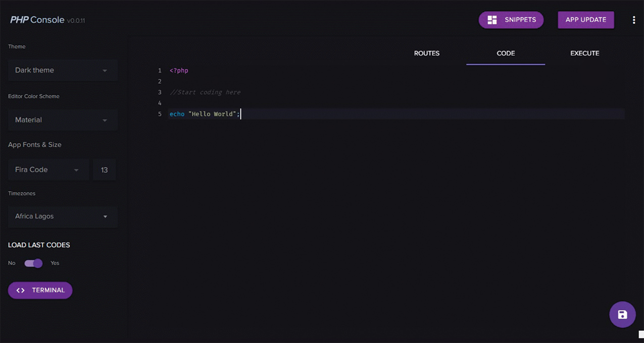The height and width of the screenshot is (343, 644).
Task: Click the echo "Hello World" code line
Action: [x=205, y=114]
